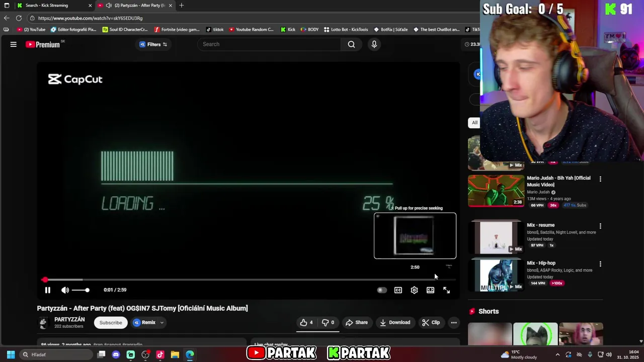Open the BODY bookmark
Screen dimensions: 644x362
pyautogui.click(x=309, y=30)
